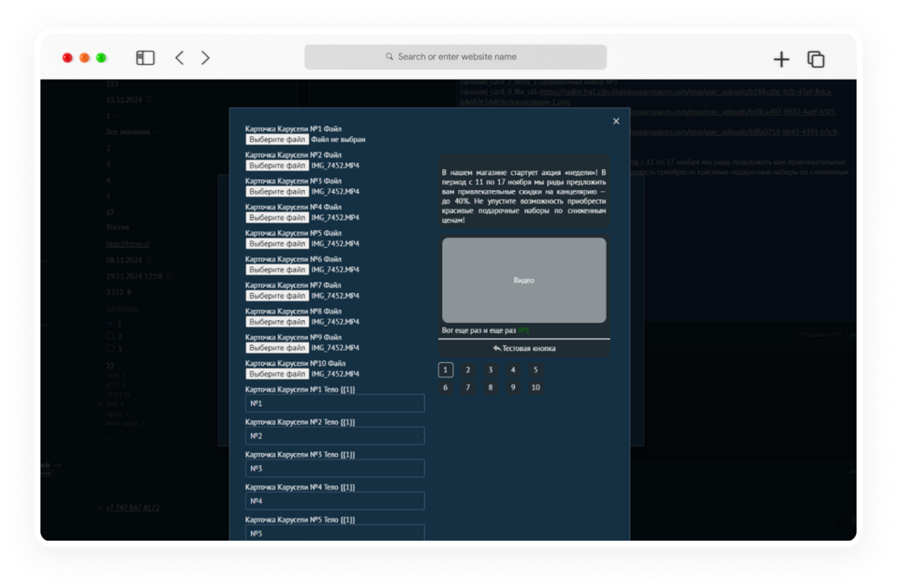The width and height of the screenshot is (897, 588).
Task: Choose file for Карточка Карусели №10
Action: 277,374
